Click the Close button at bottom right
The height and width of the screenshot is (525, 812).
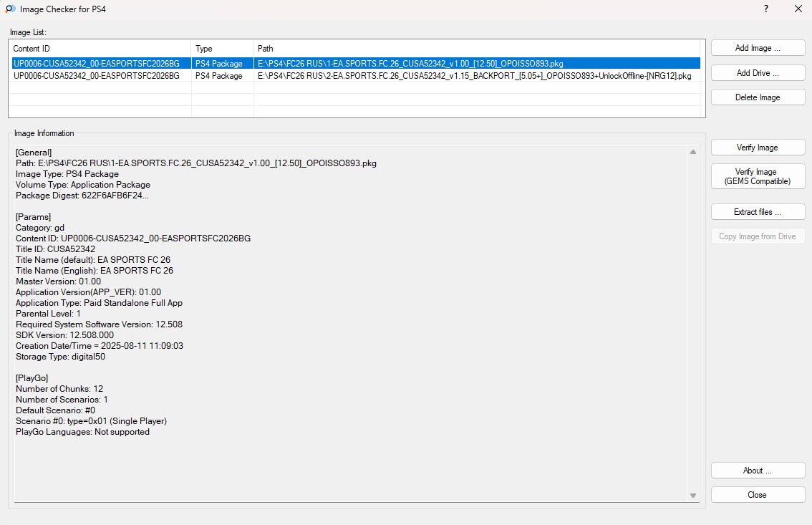click(758, 495)
